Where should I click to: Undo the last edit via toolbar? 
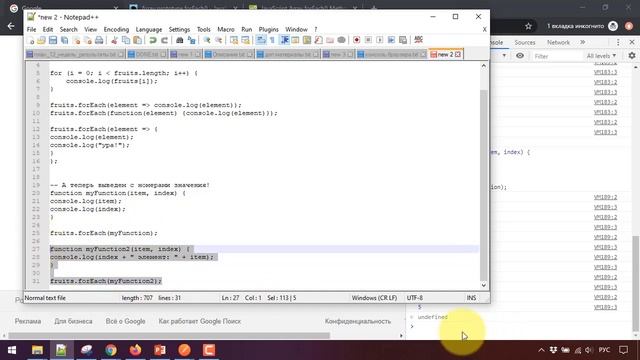(153, 40)
